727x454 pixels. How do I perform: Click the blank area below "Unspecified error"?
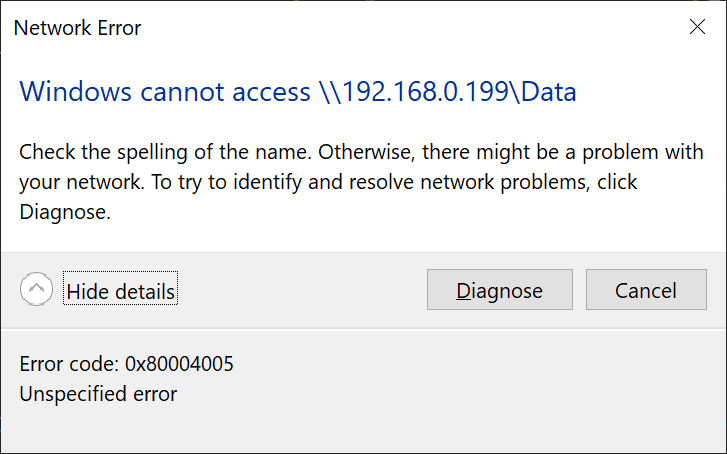click(x=364, y=430)
